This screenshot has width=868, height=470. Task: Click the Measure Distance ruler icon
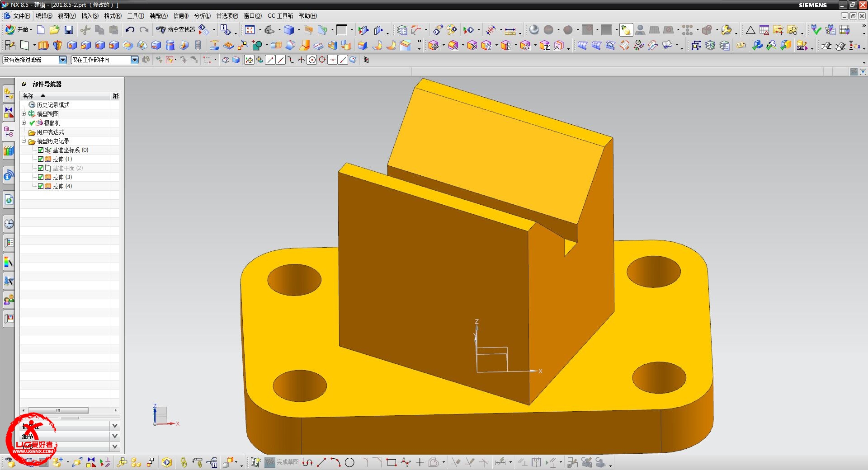(x=510, y=30)
